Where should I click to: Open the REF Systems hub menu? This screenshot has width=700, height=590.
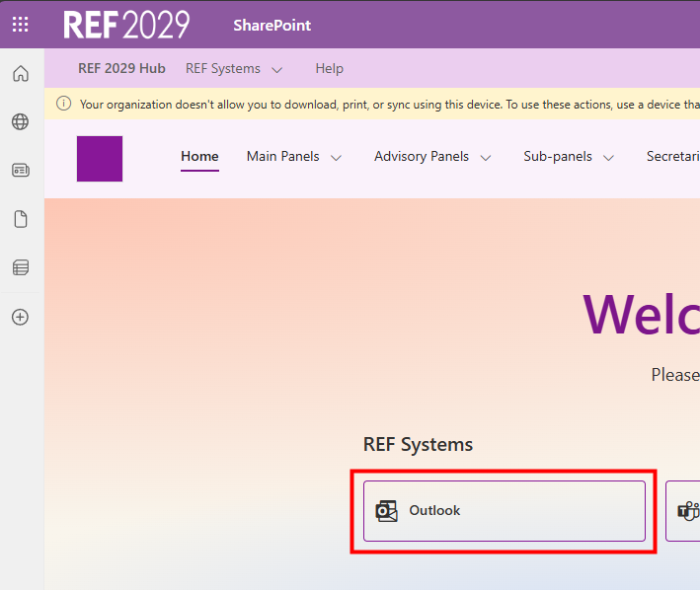click(223, 69)
